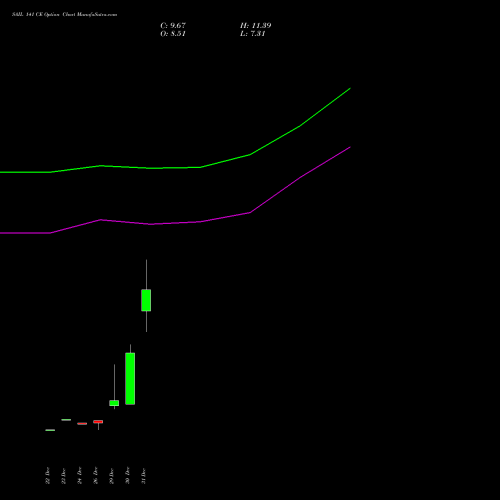Select the 31 Dec green candlestick

[146, 300]
